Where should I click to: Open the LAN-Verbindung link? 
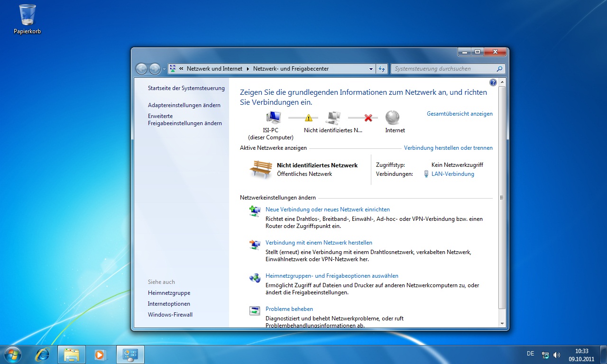click(x=452, y=174)
